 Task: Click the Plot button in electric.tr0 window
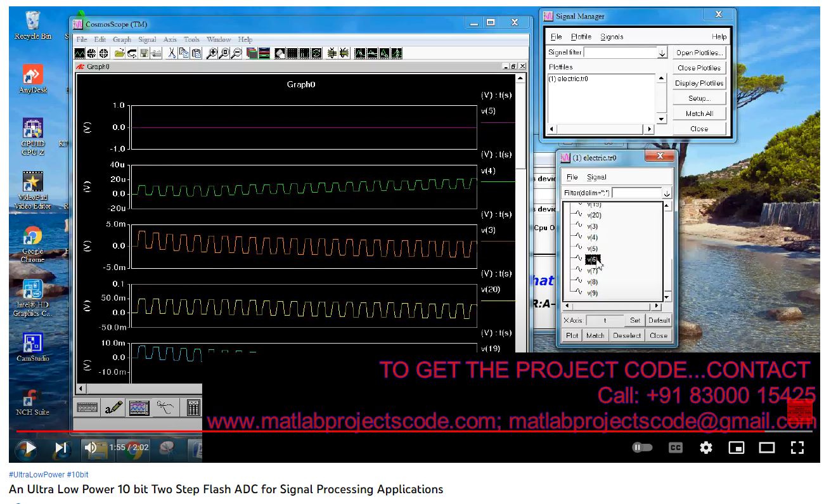point(572,335)
